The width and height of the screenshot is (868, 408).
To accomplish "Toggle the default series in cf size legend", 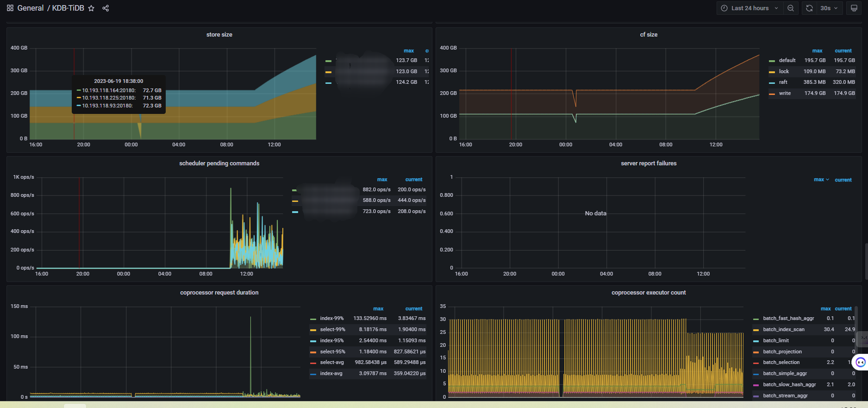I will point(787,60).
